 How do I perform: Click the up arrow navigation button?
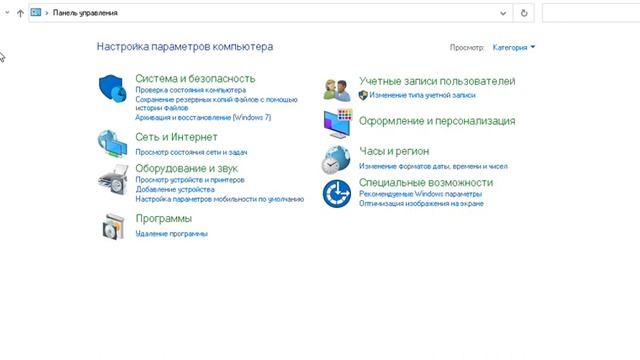20,13
